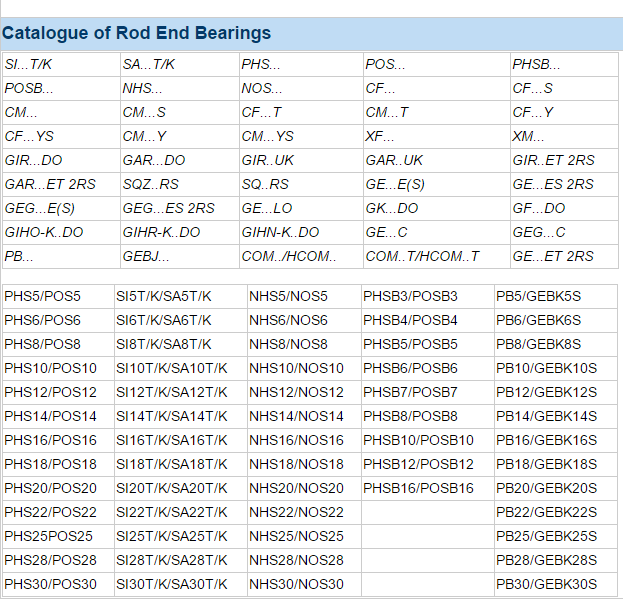The height and width of the screenshot is (599, 623).
Task: Select the COM../HCOM.. series link
Action: tap(289, 256)
